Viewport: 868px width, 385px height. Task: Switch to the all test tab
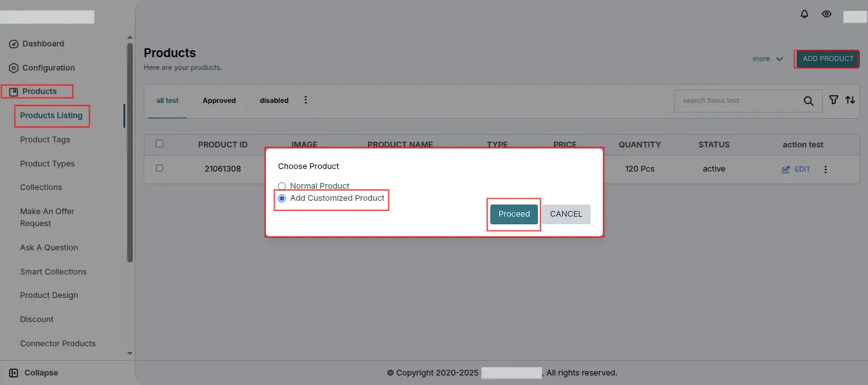(167, 100)
